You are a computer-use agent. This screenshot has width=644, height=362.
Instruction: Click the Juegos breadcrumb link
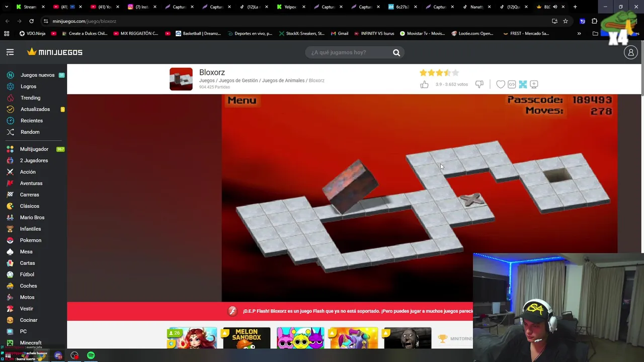coord(207,80)
